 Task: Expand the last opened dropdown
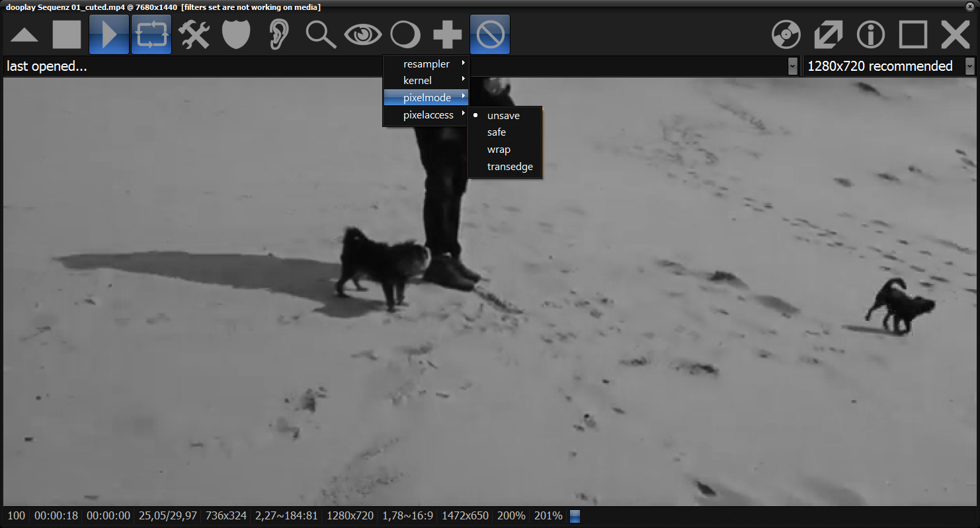point(792,66)
